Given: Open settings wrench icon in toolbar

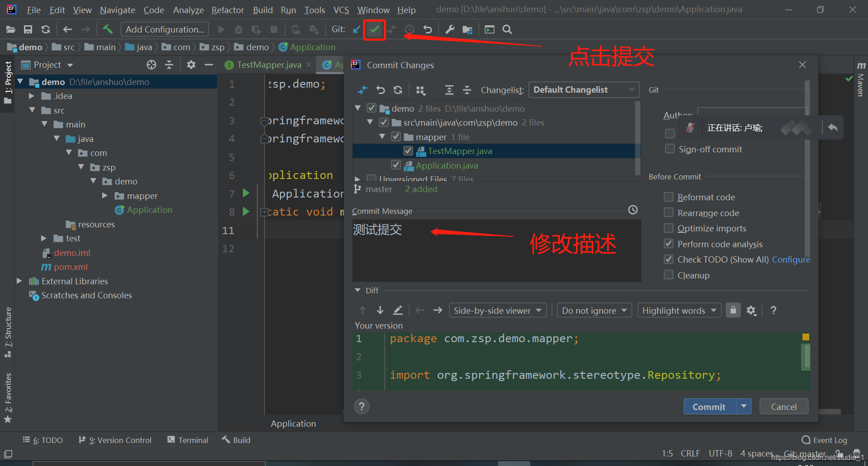Looking at the screenshot, I should tap(450, 29).
